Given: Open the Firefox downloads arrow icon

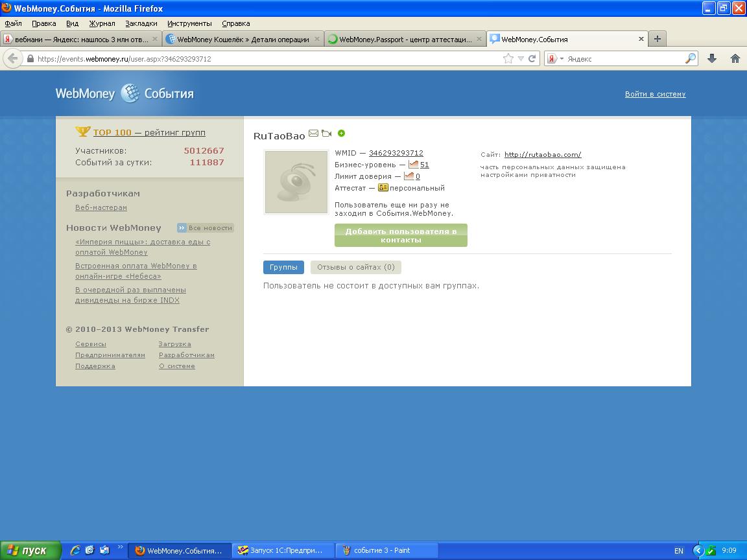Looking at the screenshot, I should click(x=712, y=58).
